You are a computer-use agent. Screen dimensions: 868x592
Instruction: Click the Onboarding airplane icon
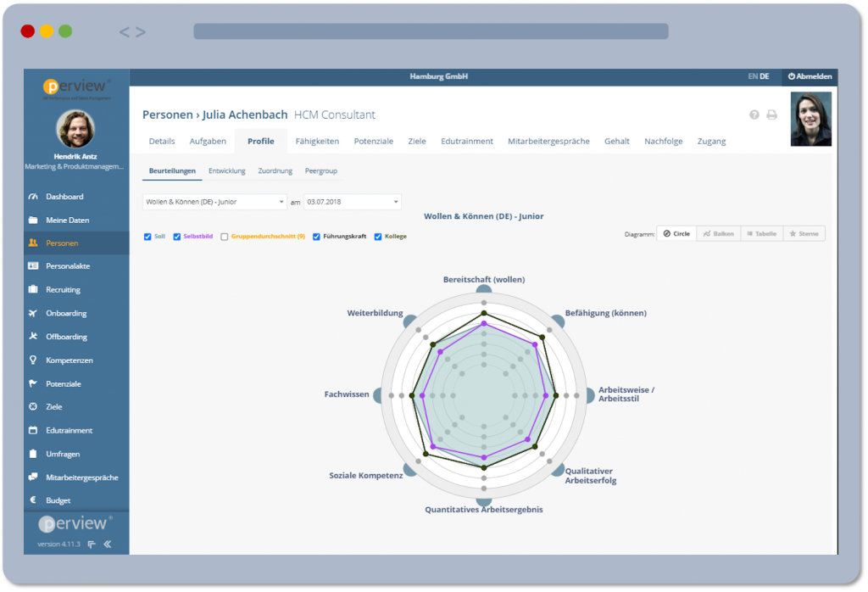point(33,313)
